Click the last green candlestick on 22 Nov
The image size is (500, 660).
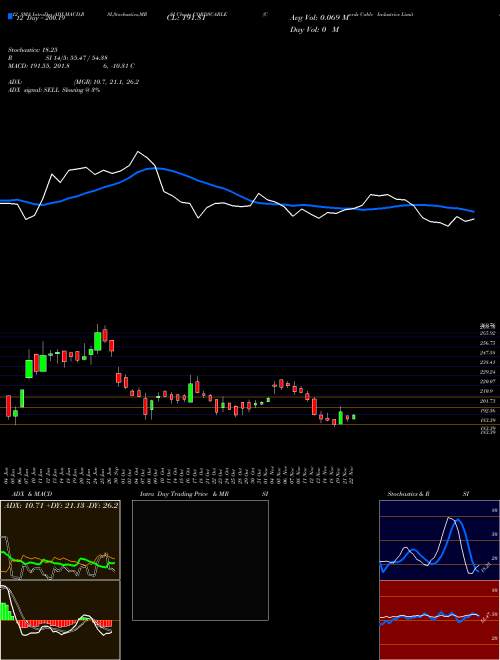[354, 417]
